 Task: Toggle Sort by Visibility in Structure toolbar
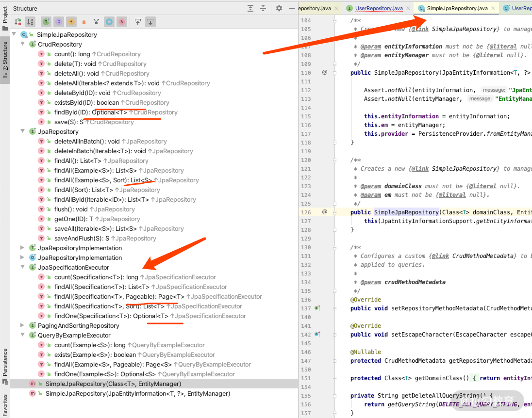17,22
